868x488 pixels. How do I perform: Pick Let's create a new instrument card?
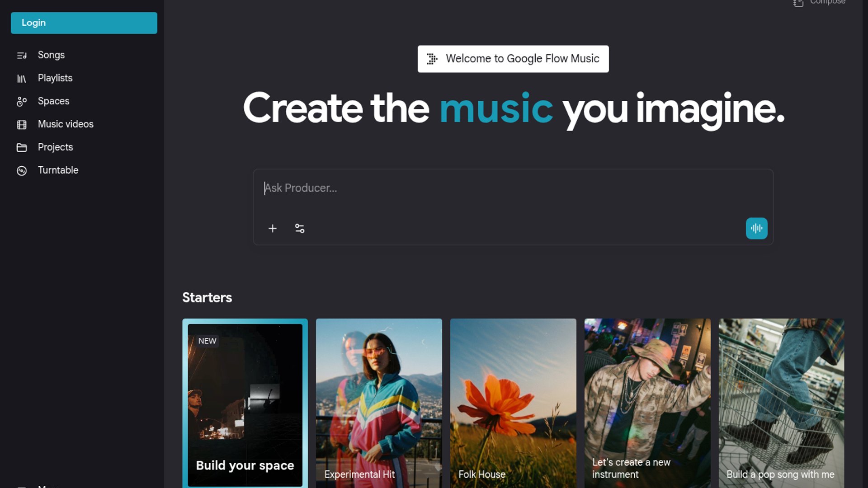point(647,403)
